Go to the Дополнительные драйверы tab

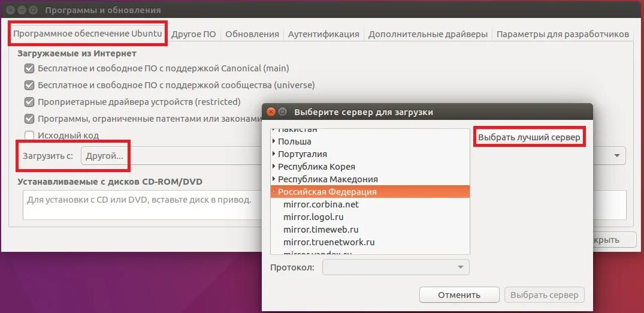pos(428,34)
